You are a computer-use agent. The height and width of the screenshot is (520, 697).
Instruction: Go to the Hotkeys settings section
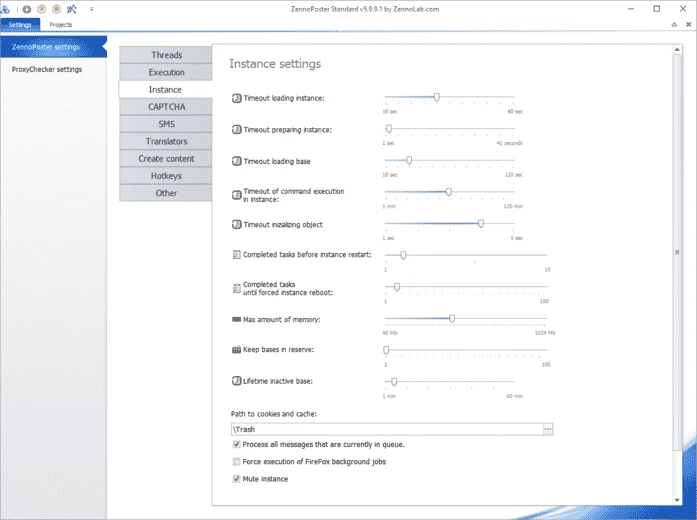pos(165,176)
